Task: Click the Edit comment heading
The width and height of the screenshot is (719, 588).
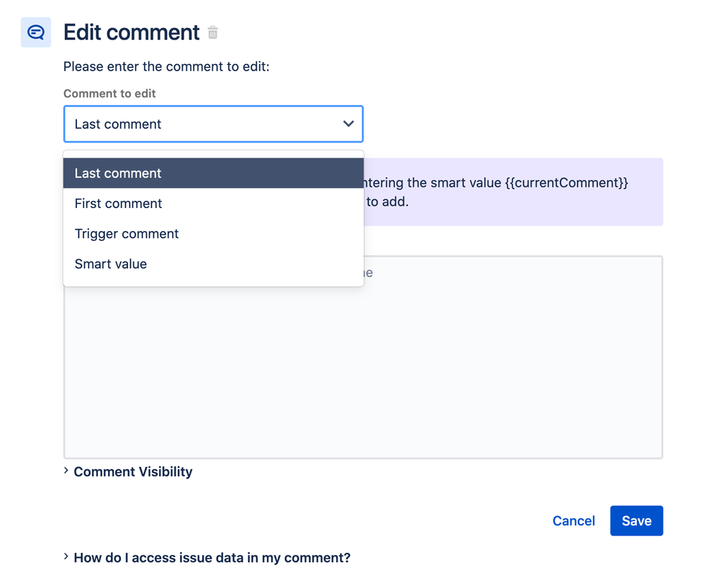Action: (x=132, y=32)
